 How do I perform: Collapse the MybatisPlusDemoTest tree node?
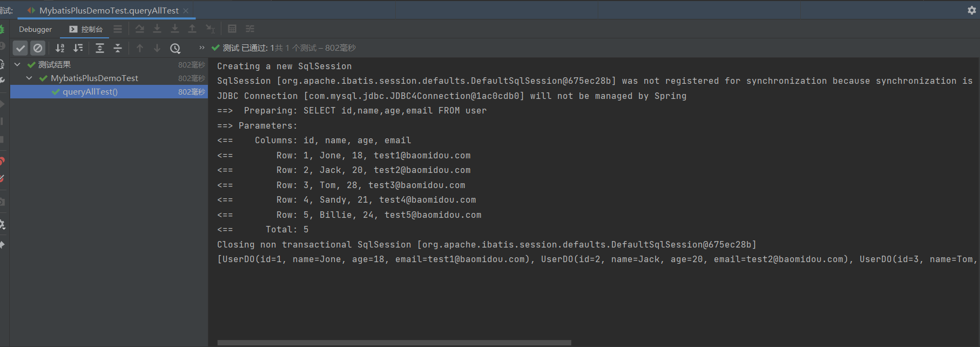tap(29, 78)
